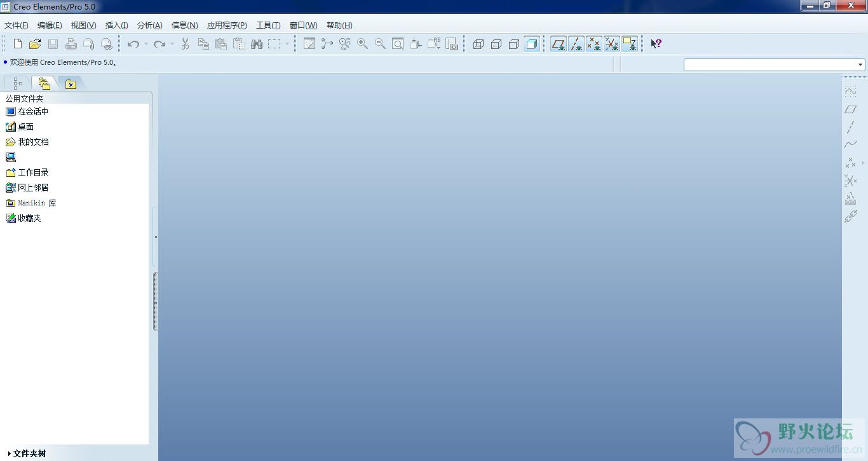
Task: Toggle datum points display
Action: point(594,44)
